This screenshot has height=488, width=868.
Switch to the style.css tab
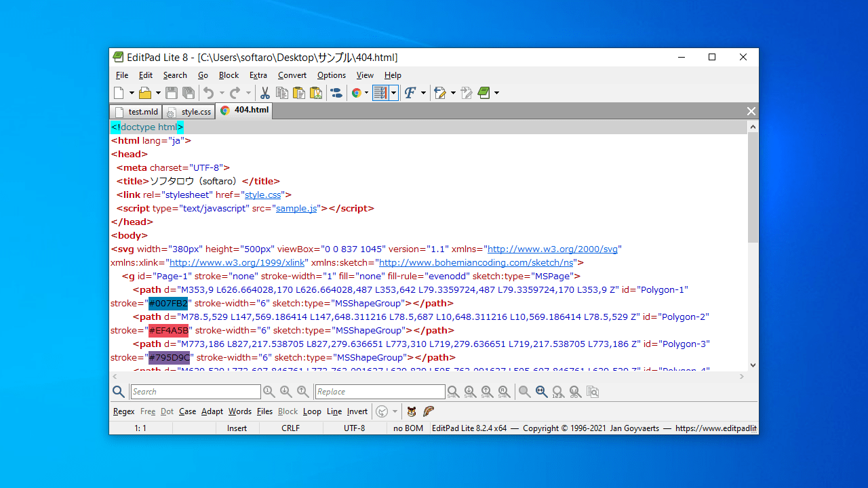(x=189, y=112)
